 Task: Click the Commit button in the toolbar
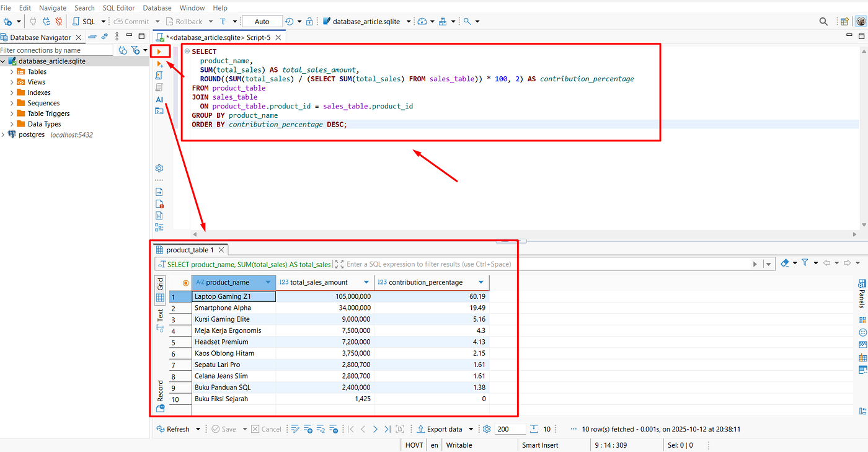[131, 21]
